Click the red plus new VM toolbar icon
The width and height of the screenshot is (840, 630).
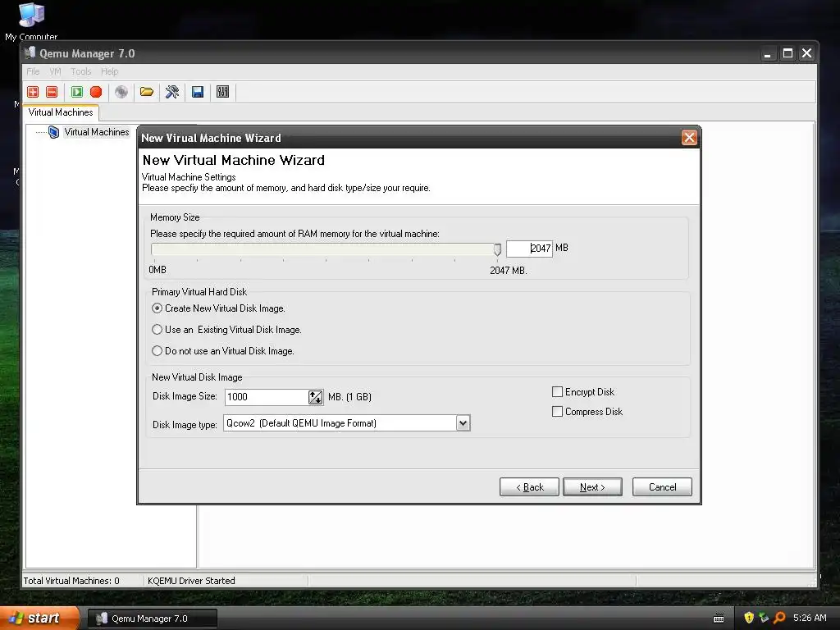point(33,92)
